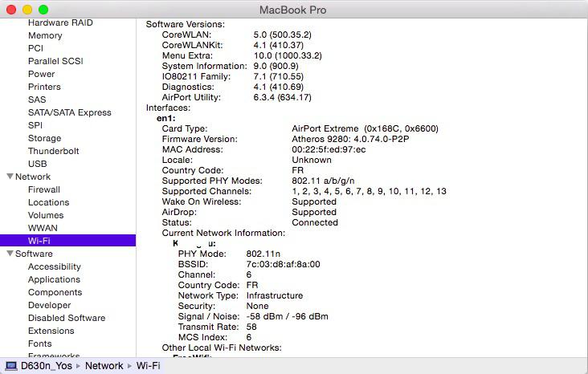Click the PHY Mode value 802.11n
588x374 pixels.
(263, 254)
